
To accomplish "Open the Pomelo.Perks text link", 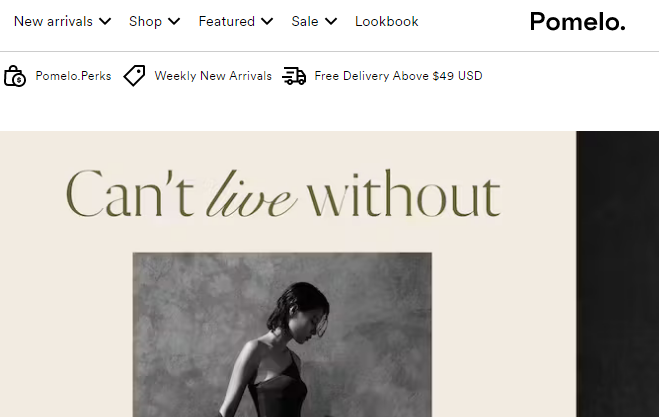I will tap(73, 76).
